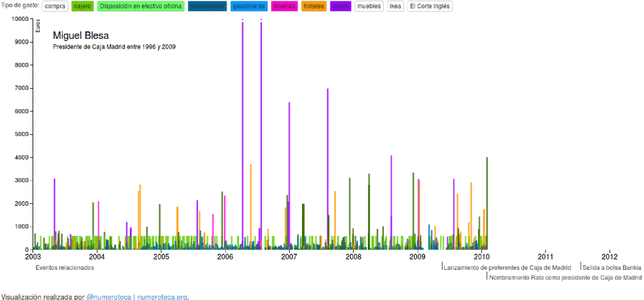Toggle the purple 'viajes' filter

(x=340, y=6)
